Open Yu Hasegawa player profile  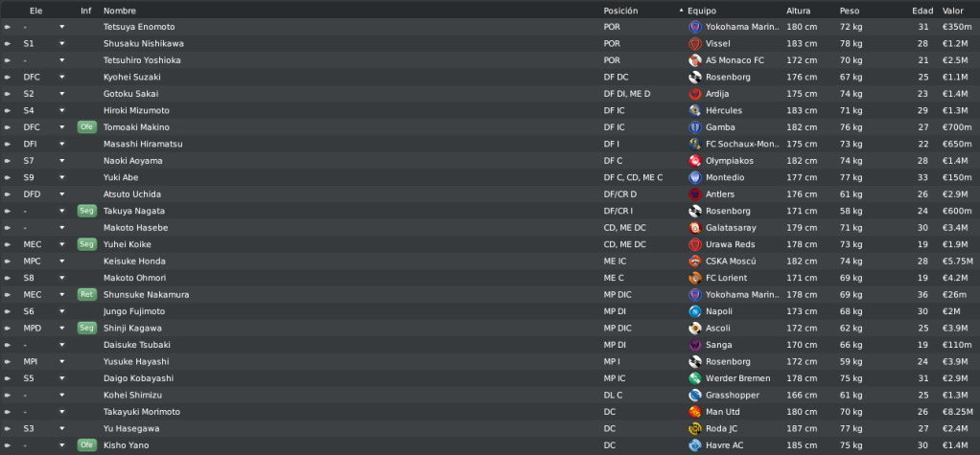131,429
